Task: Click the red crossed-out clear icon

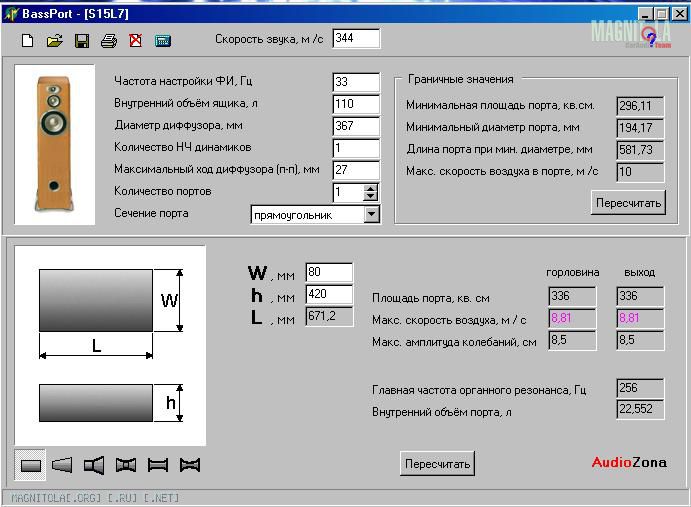Action: [x=135, y=41]
